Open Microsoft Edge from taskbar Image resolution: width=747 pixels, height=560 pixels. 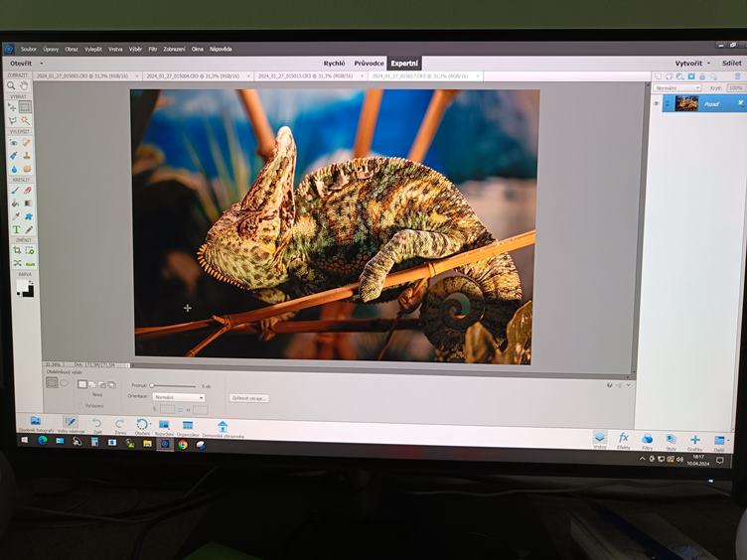tap(43, 441)
